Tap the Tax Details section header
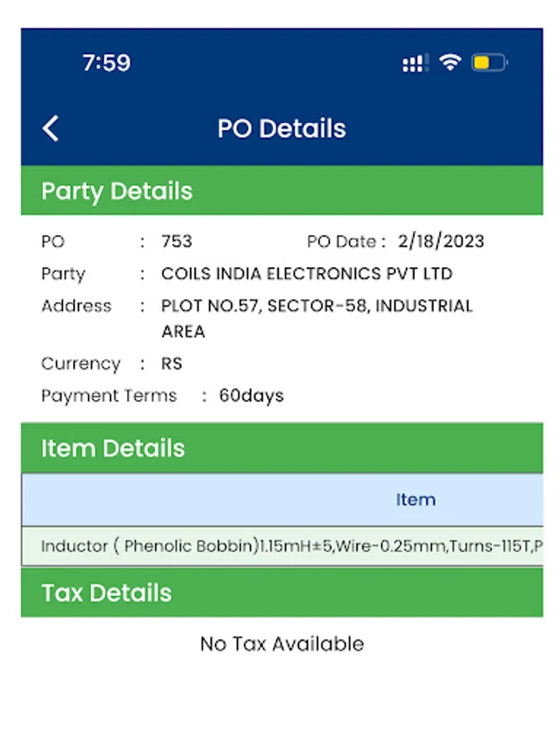 107,593
